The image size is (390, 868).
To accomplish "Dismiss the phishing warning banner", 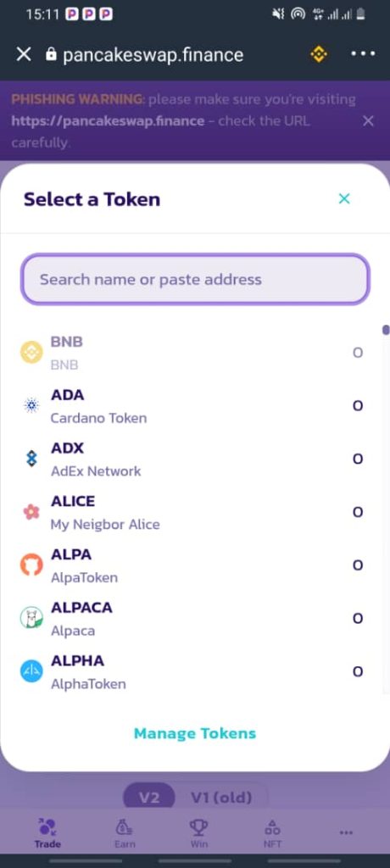I will click(x=369, y=120).
